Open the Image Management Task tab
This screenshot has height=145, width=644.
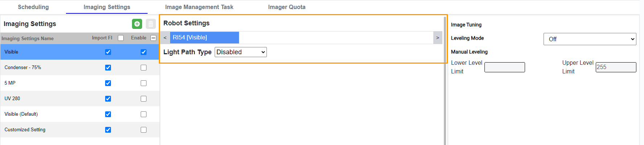[199, 7]
